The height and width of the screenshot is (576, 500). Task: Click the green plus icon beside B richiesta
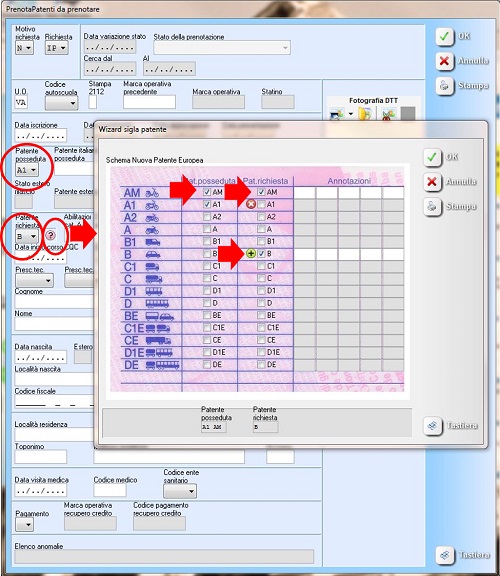click(251, 253)
